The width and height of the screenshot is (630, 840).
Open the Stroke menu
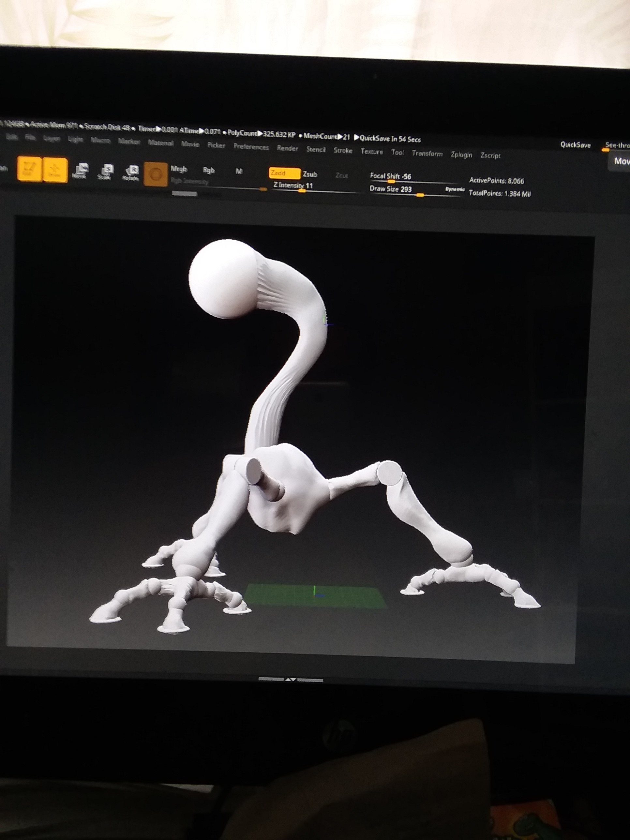click(343, 150)
